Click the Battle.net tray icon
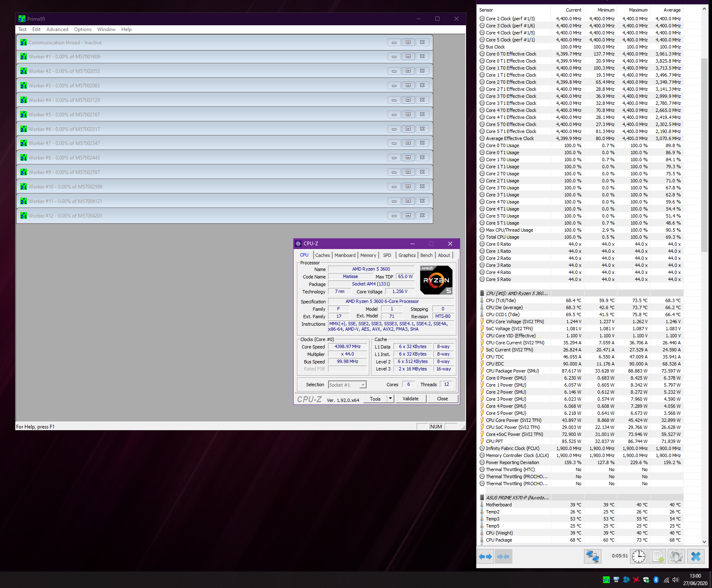Screen dimensions: 712x588 [x=626, y=580]
